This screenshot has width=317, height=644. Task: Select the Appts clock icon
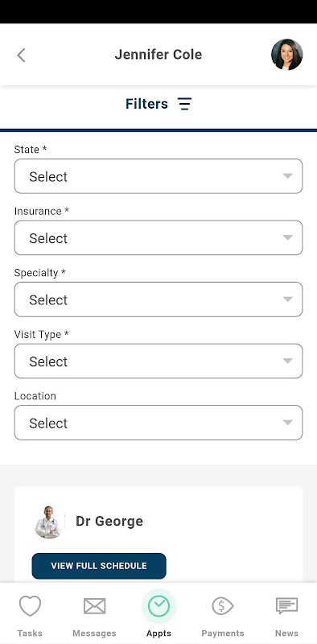159,606
